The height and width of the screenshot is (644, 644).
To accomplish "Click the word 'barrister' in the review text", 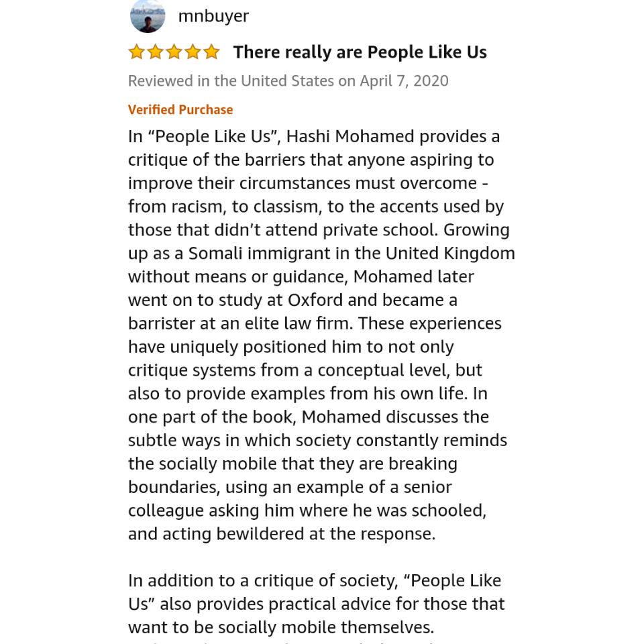I will (162, 323).
